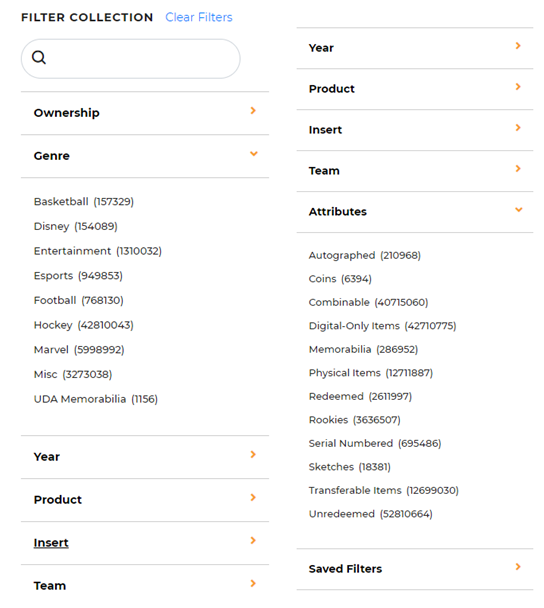The width and height of the screenshot is (544, 608).
Task: Select the Rookies attribute filter
Action: (354, 420)
